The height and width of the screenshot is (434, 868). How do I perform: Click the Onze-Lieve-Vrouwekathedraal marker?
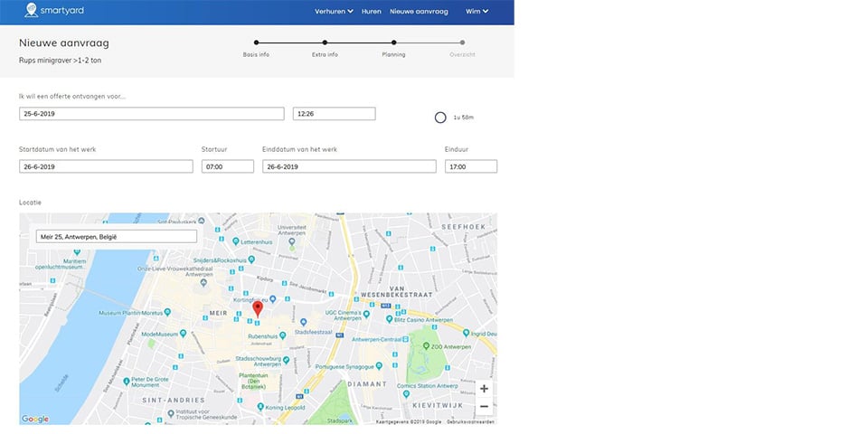[203, 282]
